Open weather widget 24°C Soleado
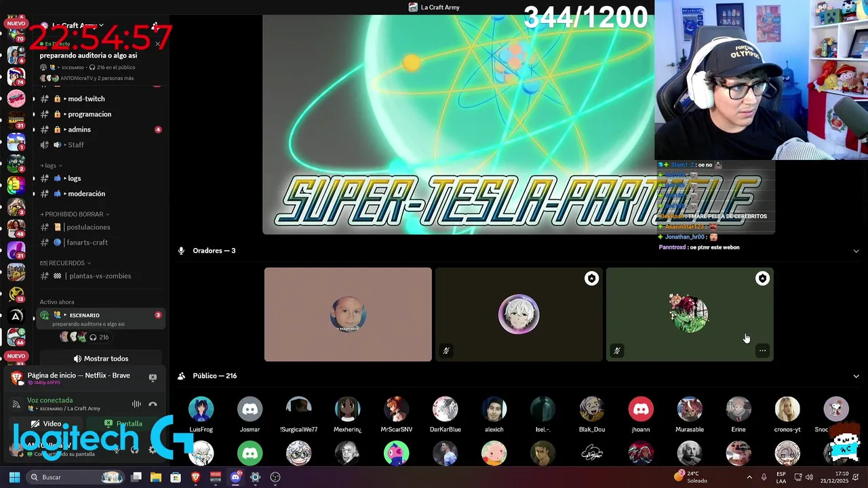This screenshot has width=868, height=488. tap(690, 477)
